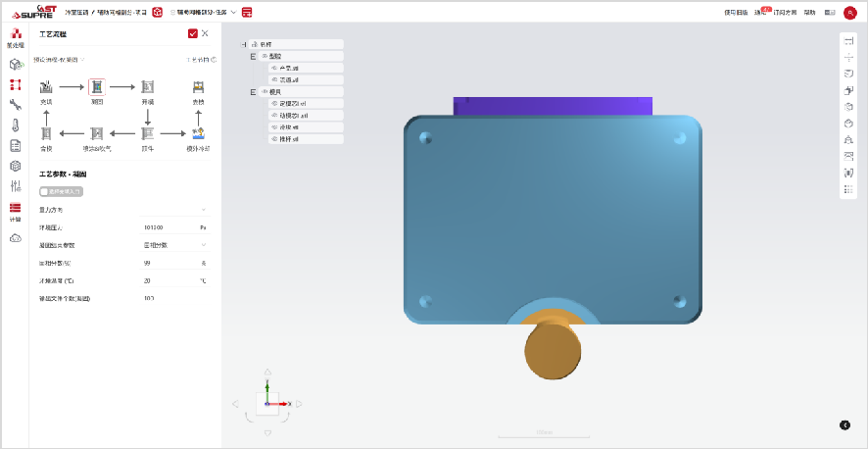Image resolution: width=868 pixels, height=449 pixels.
Task: Open the 帮助 menu in top bar
Action: tap(809, 13)
